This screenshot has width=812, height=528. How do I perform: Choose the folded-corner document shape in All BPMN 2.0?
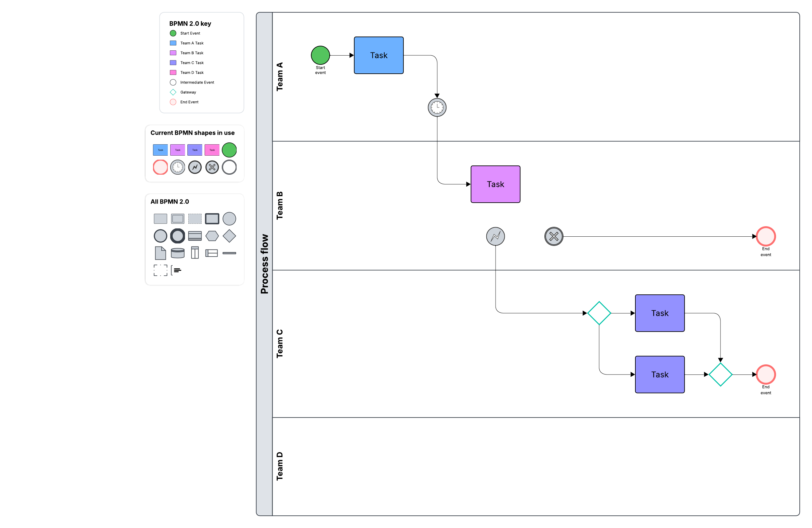point(160,253)
